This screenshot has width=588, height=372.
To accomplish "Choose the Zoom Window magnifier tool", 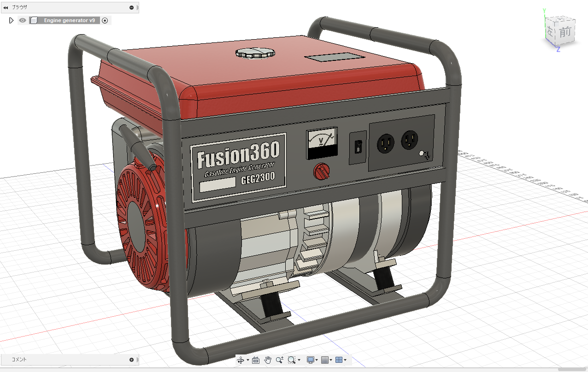I will 291,360.
